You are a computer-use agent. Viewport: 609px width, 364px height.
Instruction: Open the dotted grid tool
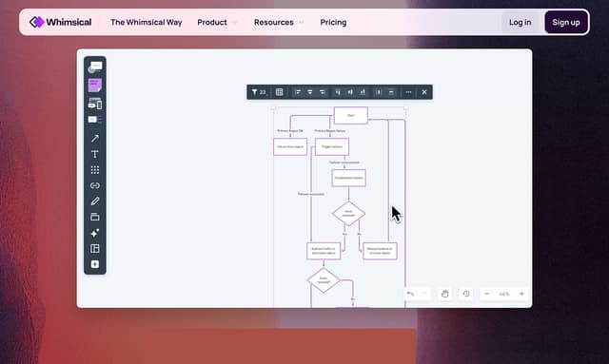95,170
